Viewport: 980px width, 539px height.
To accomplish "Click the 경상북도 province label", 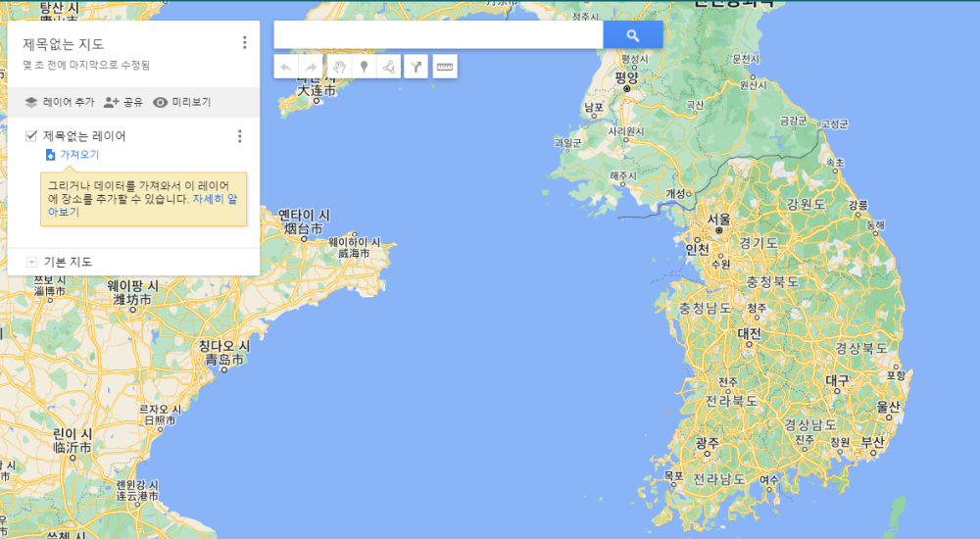I will coord(861,348).
